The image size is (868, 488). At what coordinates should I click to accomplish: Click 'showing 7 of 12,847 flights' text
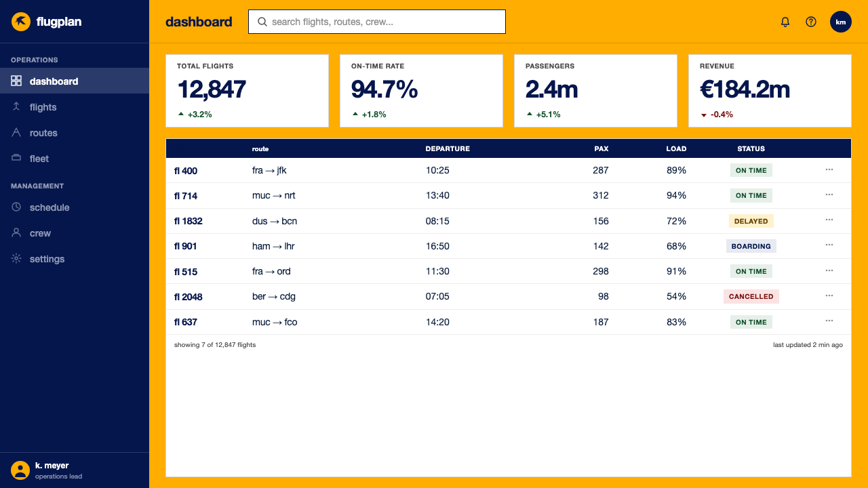215,345
